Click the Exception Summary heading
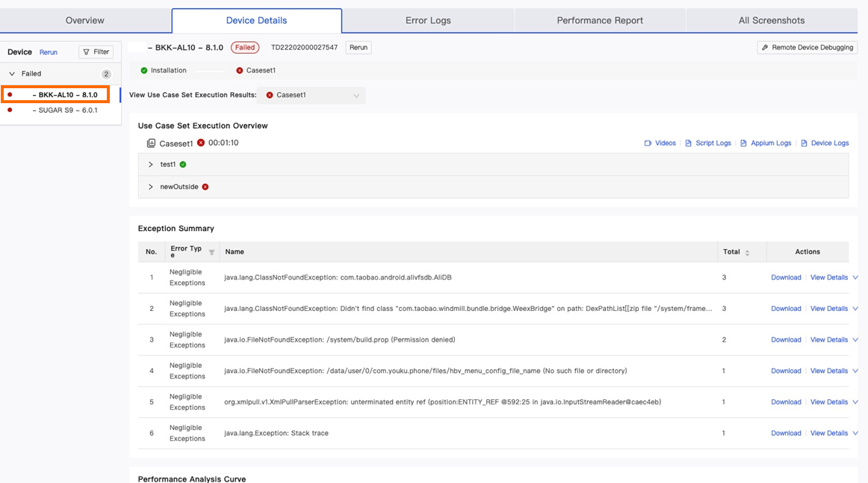The height and width of the screenshot is (483, 868). (176, 228)
